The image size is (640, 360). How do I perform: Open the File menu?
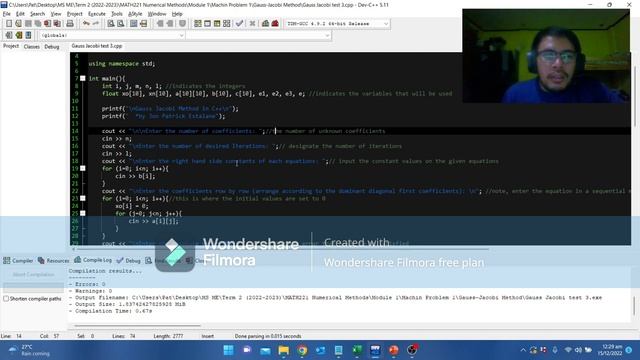point(7,14)
